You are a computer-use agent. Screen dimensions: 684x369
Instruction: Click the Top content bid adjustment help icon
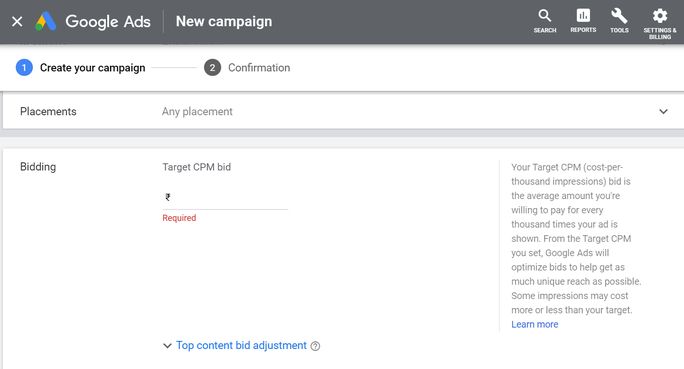pos(315,346)
